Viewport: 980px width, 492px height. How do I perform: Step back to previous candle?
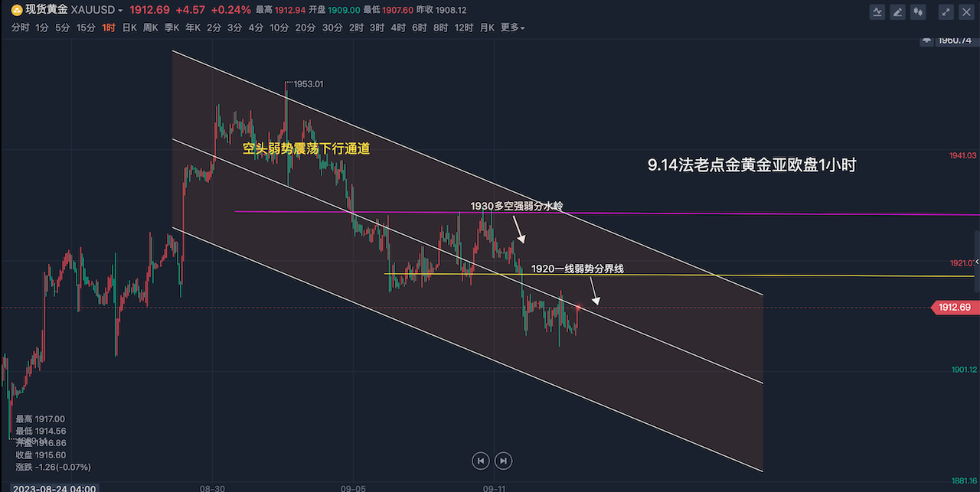click(480, 461)
